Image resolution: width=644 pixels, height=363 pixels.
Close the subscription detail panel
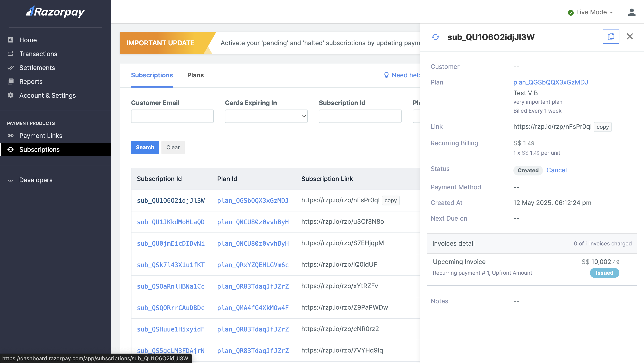630,36
